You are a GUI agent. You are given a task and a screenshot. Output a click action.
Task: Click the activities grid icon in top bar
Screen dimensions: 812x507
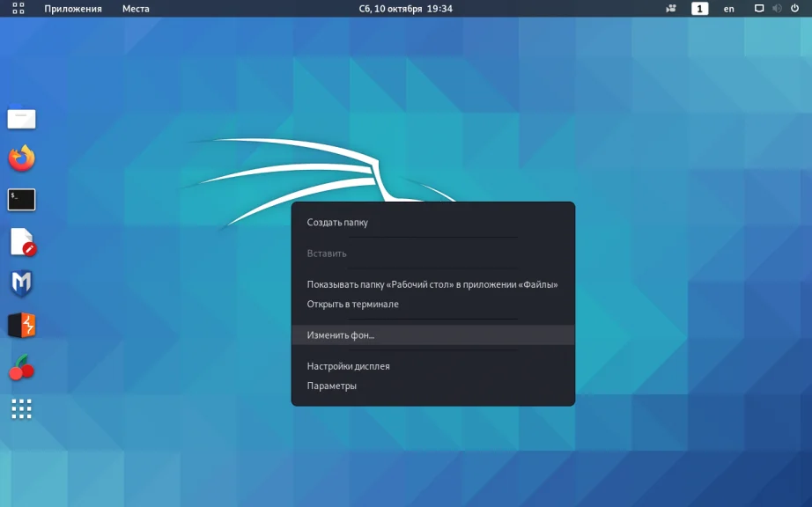coord(18,8)
